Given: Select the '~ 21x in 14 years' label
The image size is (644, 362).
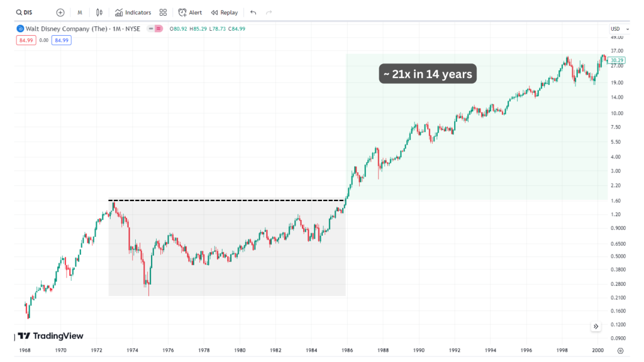Looking at the screenshot, I should (x=428, y=74).
